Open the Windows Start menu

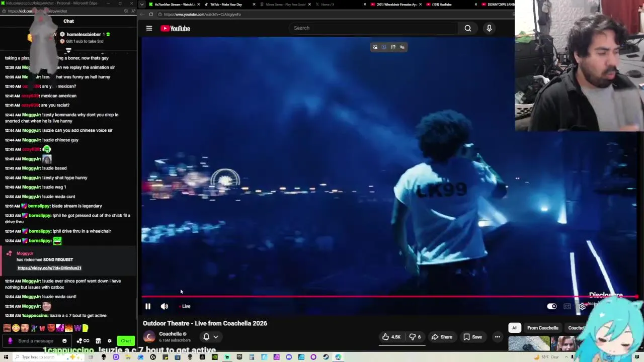tap(6, 357)
